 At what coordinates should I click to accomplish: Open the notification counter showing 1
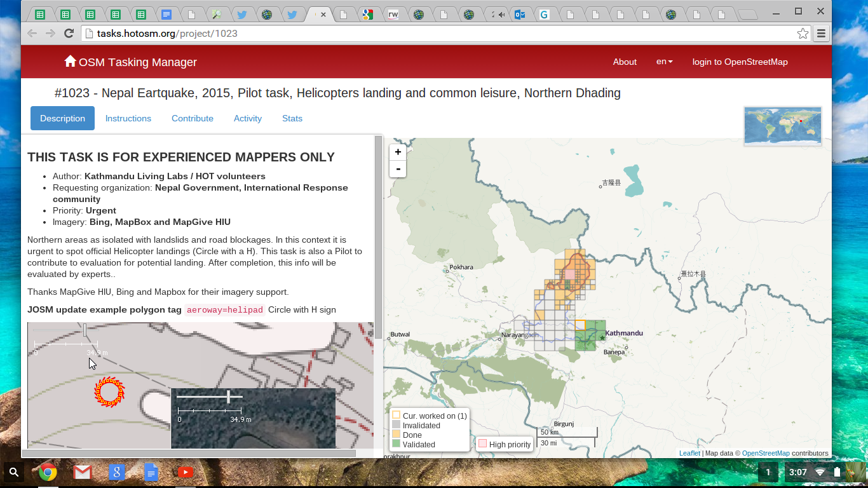click(768, 472)
